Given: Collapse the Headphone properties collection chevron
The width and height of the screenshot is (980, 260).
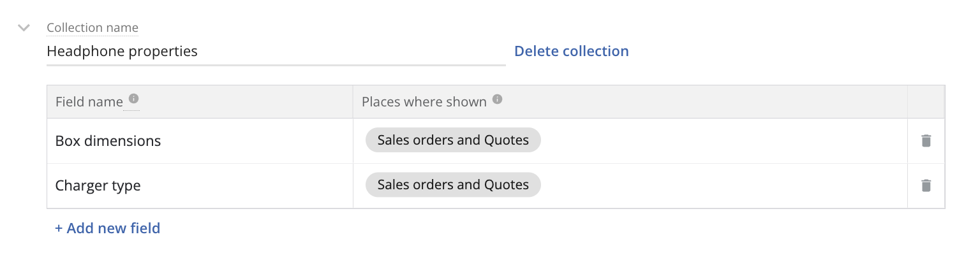Looking at the screenshot, I should [24, 28].
